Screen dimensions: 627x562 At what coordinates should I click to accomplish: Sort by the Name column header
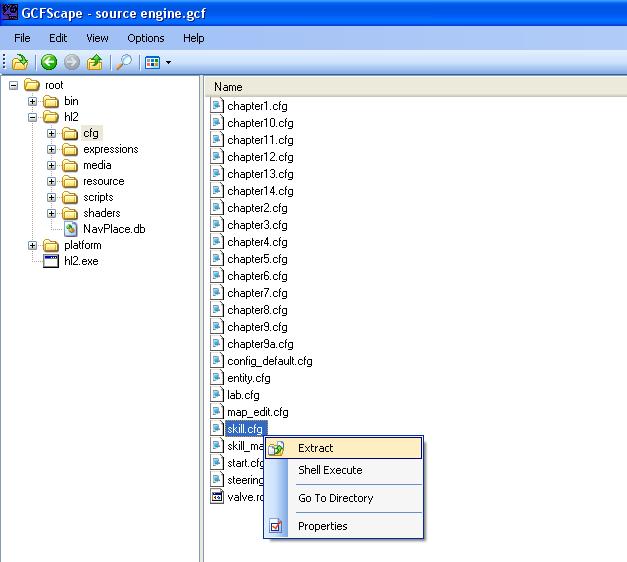[416, 87]
